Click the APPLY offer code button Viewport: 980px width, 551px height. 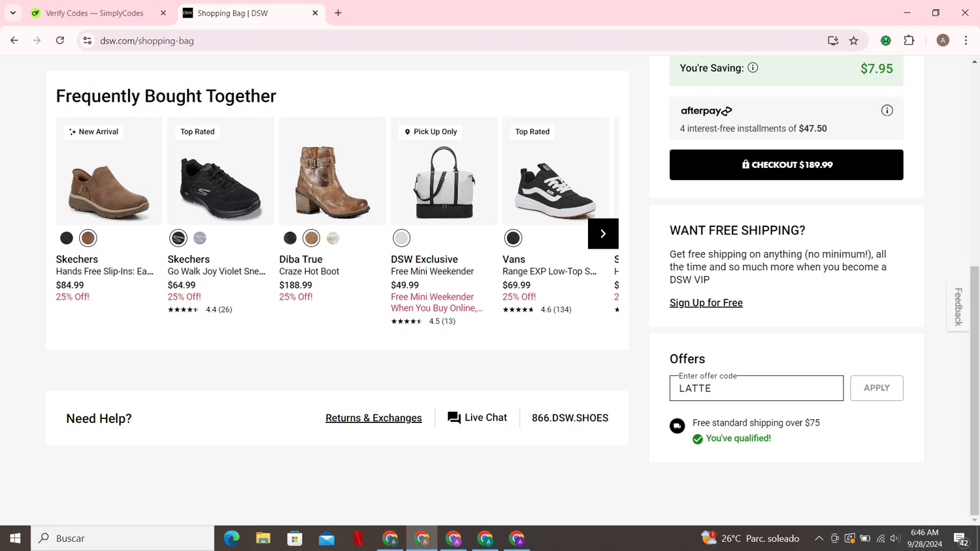[876, 388]
